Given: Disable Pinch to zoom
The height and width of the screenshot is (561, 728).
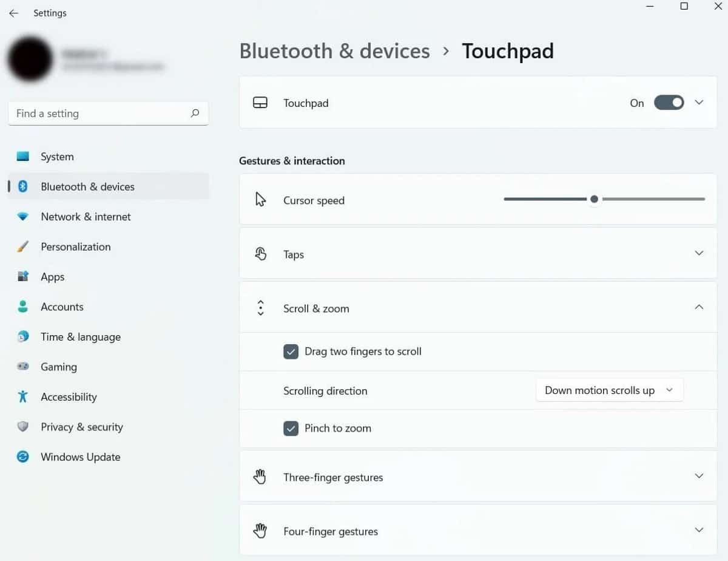Looking at the screenshot, I should tap(291, 428).
